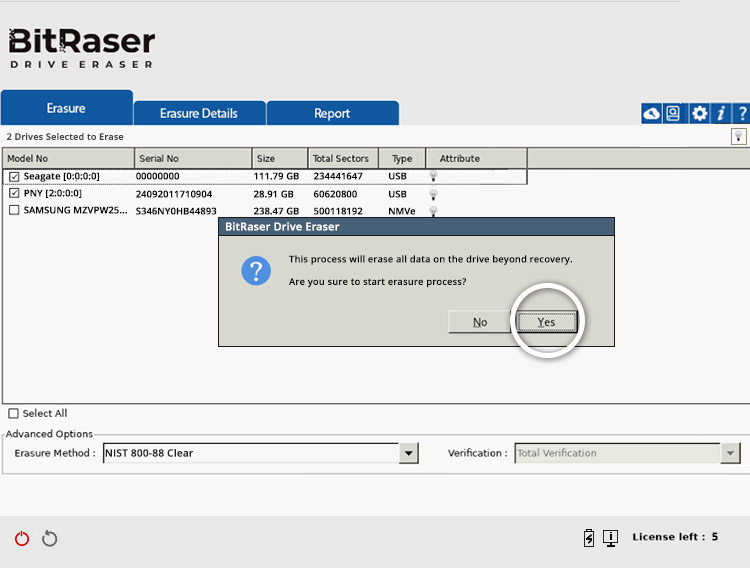This screenshot has width=750, height=568.
Task: Uncheck the Seagate drive checkbox
Action: 14,177
